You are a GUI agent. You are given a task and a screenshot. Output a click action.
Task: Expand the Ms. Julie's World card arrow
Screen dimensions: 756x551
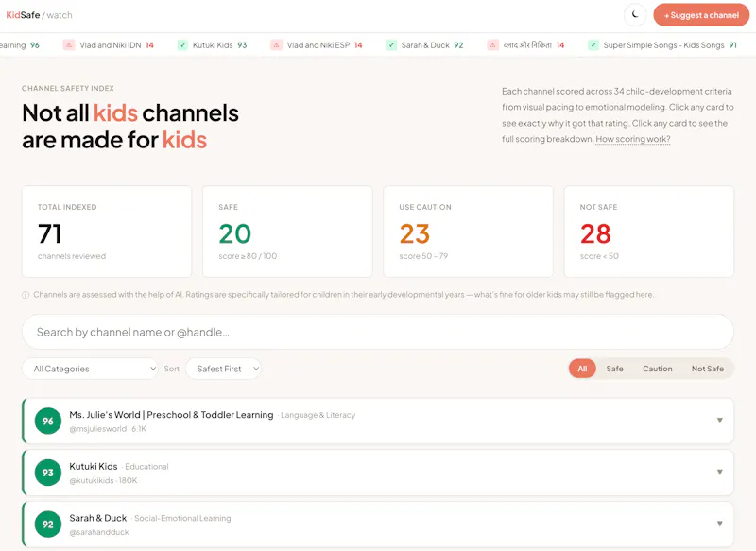coord(719,421)
